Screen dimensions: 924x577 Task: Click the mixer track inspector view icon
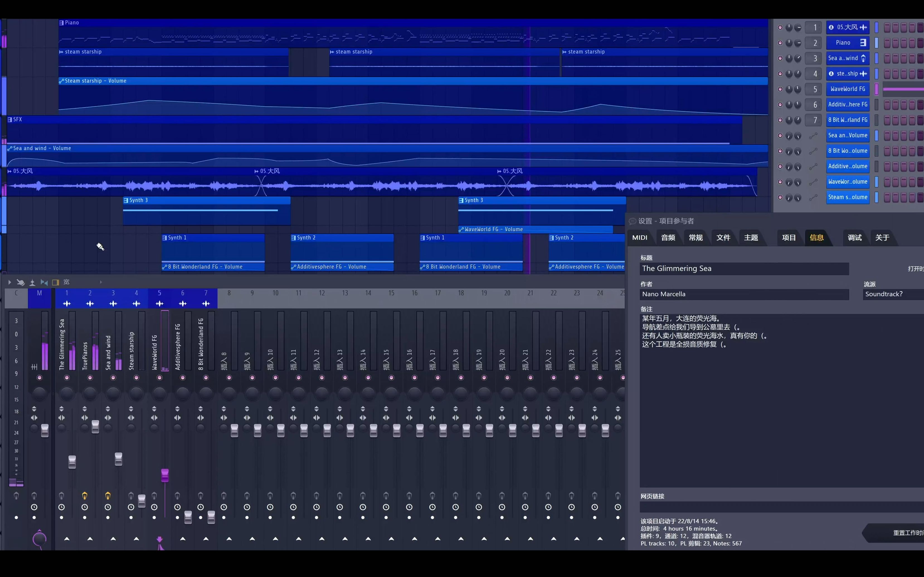click(44, 282)
